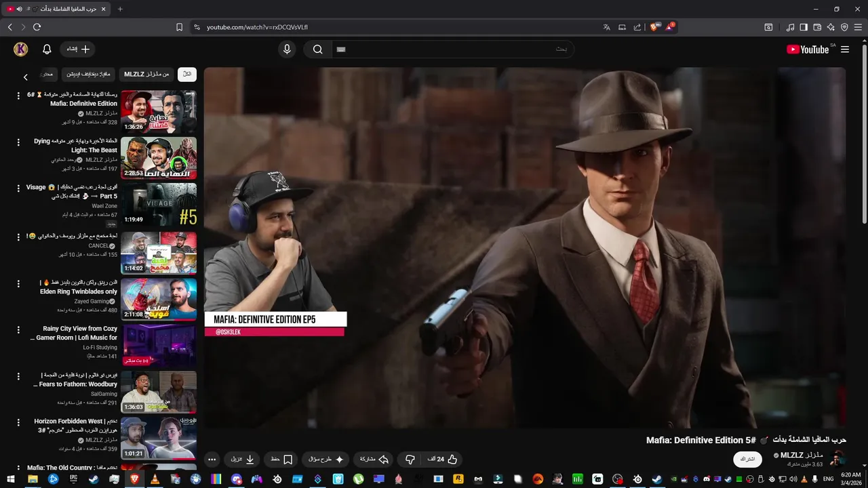Toggle the browser sidebar panel
868x488 pixels.
[x=804, y=27]
